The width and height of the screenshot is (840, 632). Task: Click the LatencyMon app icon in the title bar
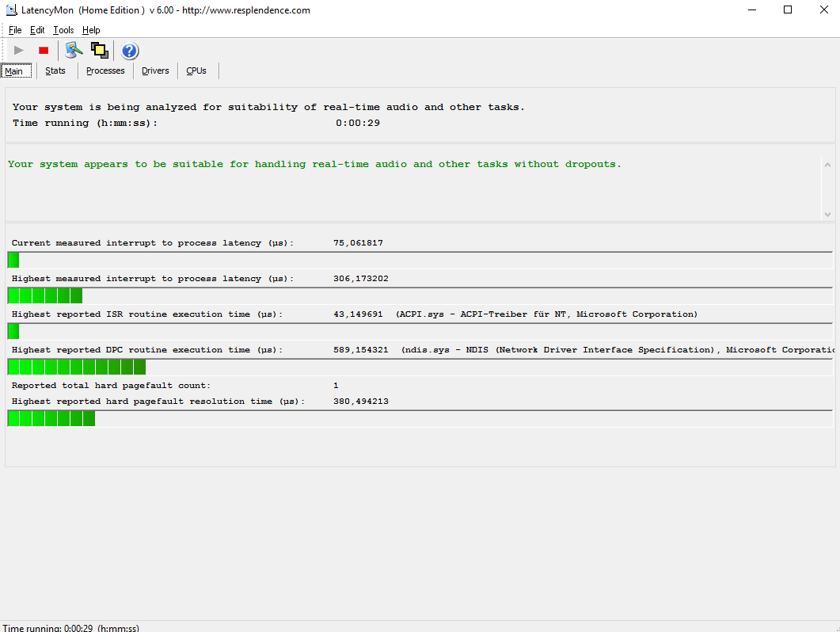[x=11, y=10]
